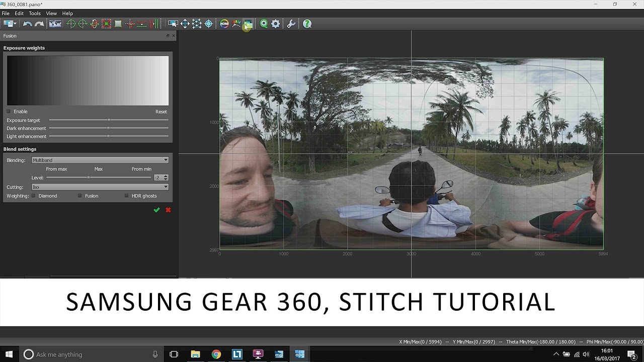Select the four-arrow move tool
The image size is (644, 362).
click(x=185, y=24)
